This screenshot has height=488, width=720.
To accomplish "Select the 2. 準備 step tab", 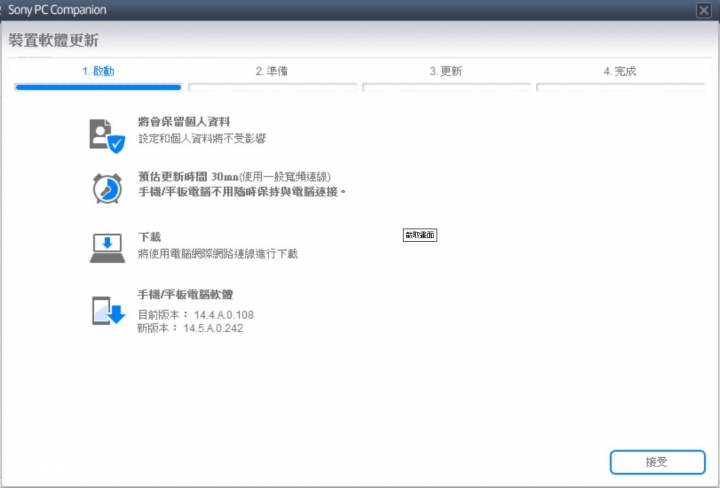I will tap(272, 71).
